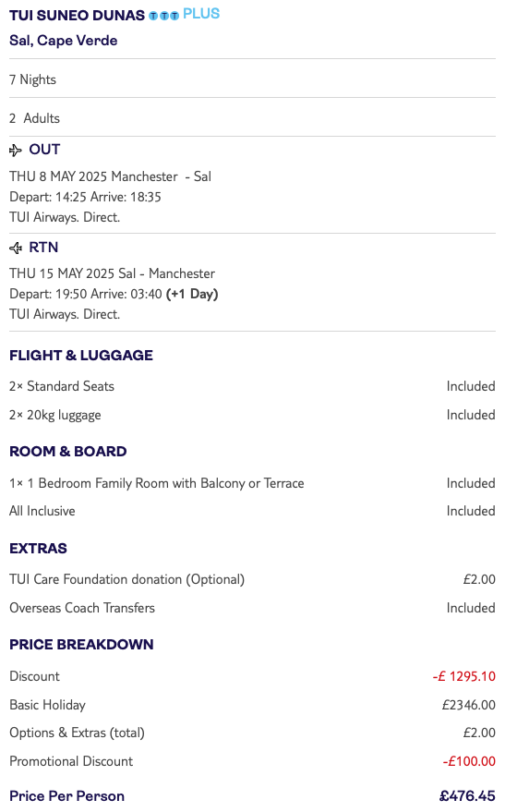The width and height of the screenshot is (505, 812).
Task: Click the 7 Nights duration row
Action: 253,79
